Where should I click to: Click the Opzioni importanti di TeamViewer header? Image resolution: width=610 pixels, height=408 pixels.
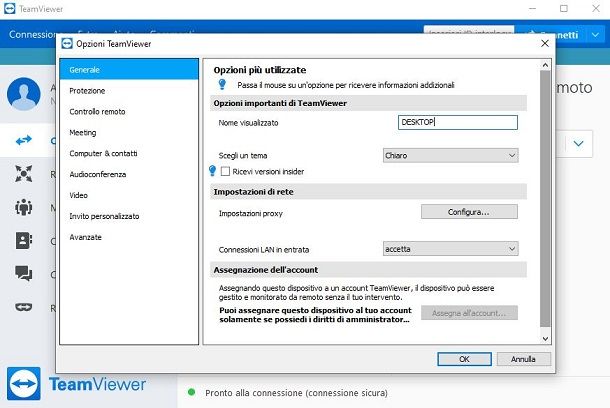tap(368, 103)
